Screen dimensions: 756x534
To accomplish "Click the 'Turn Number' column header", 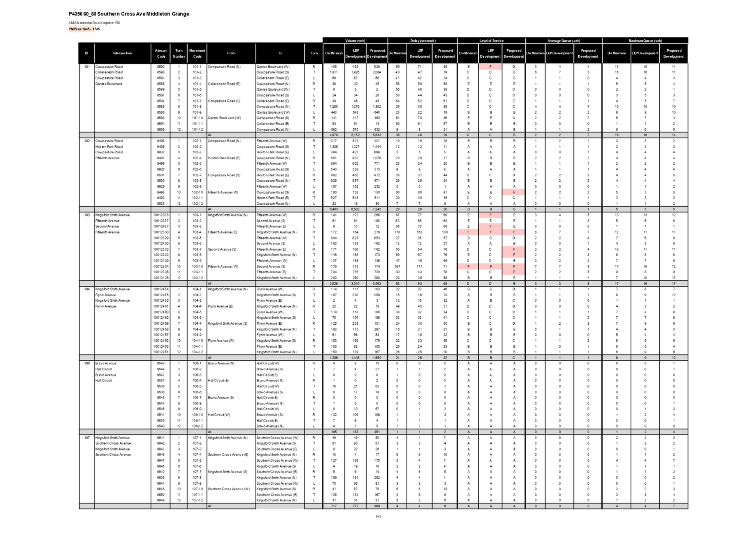I will [179, 53].
